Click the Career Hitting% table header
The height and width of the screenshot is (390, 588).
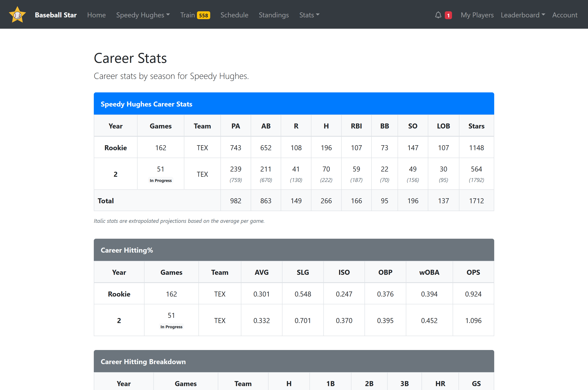[127, 250]
